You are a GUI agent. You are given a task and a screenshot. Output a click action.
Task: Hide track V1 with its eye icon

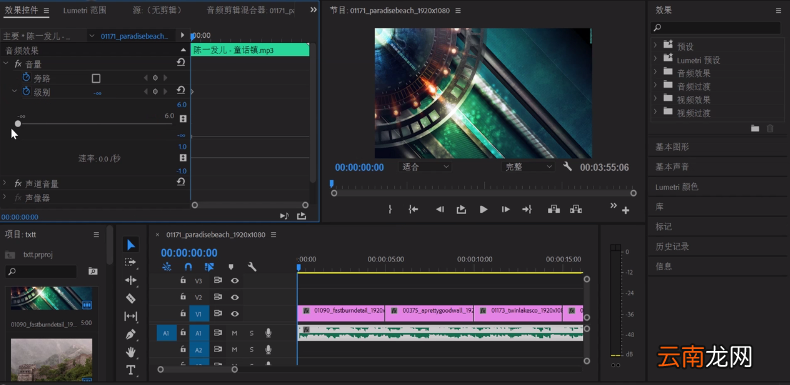235,313
